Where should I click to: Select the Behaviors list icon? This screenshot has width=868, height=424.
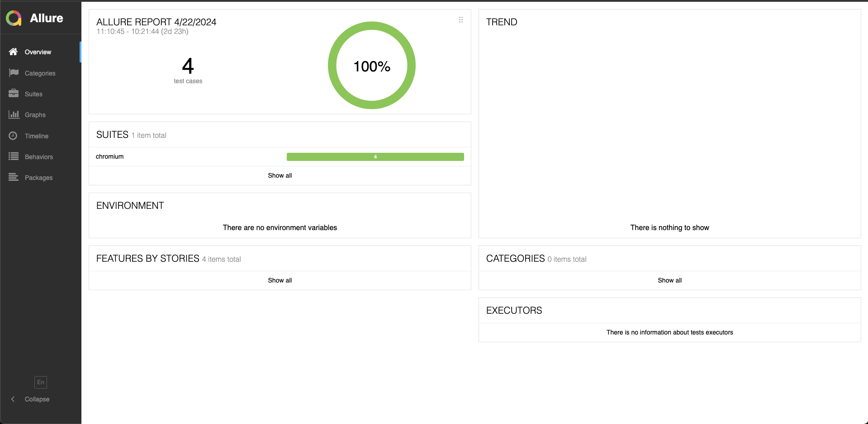point(14,156)
